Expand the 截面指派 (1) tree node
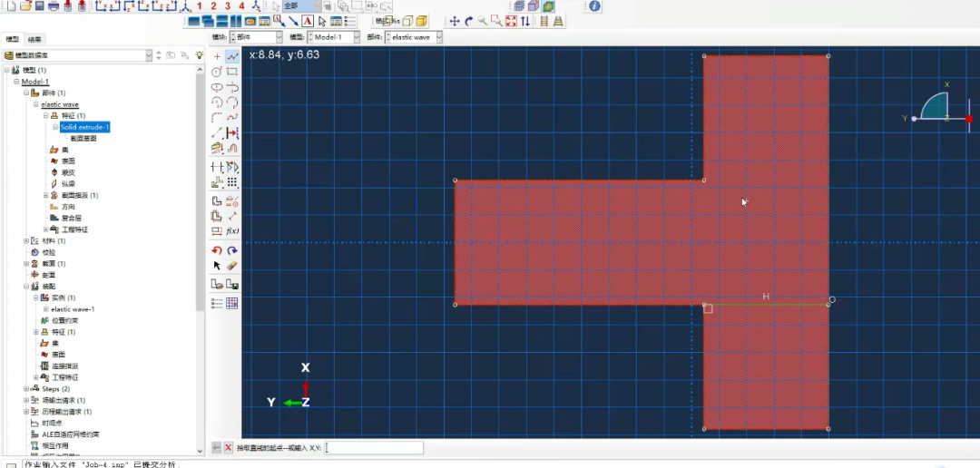This screenshot has width=980, height=468. (45, 196)
